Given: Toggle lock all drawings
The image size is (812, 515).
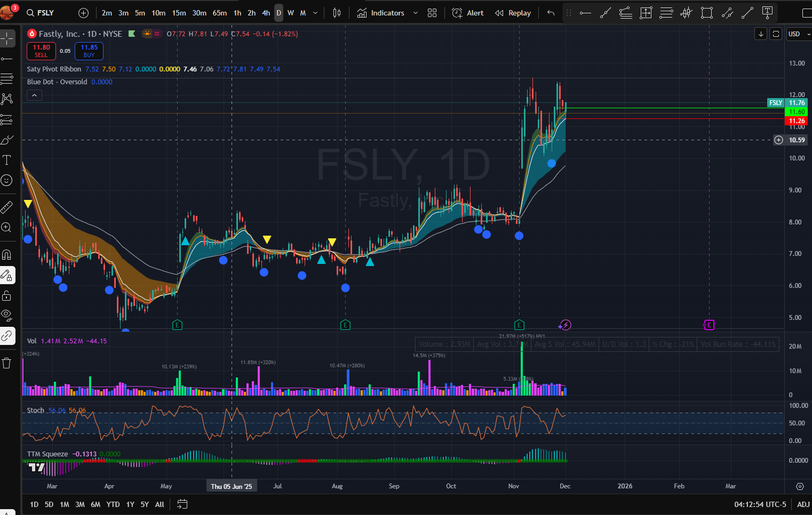Looking at the screenshot, I should coord(7,295).
